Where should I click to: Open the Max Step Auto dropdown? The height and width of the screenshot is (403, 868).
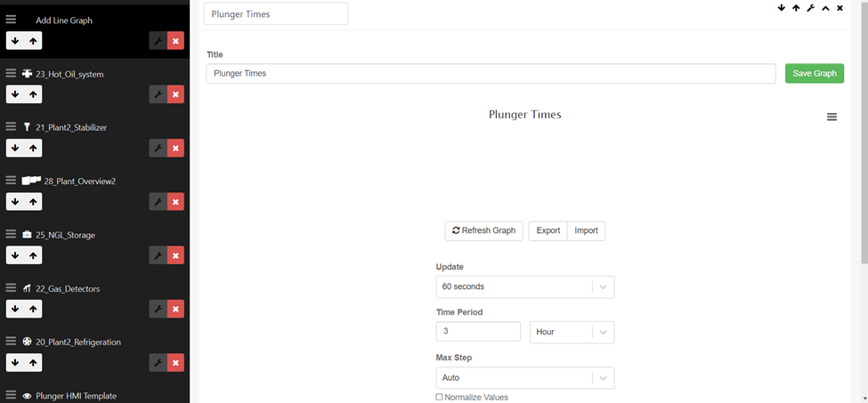pyautogui.click(x=525, y=377)
